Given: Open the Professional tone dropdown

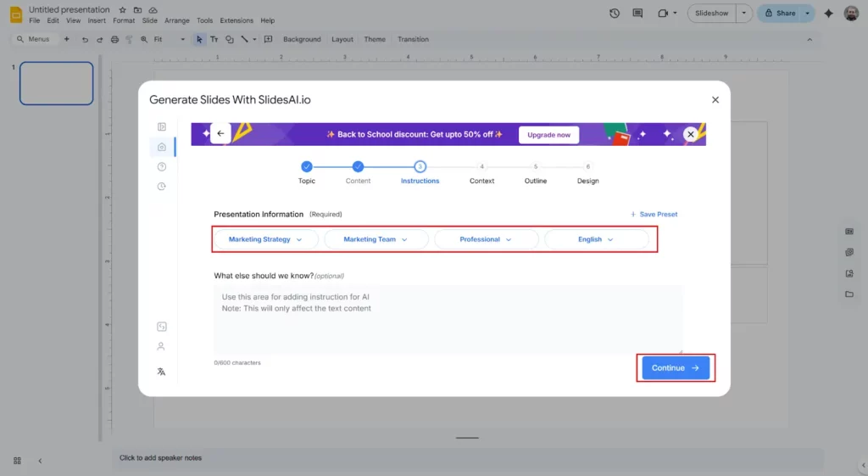Looking at the screenshot, I should tap(486, 239).
